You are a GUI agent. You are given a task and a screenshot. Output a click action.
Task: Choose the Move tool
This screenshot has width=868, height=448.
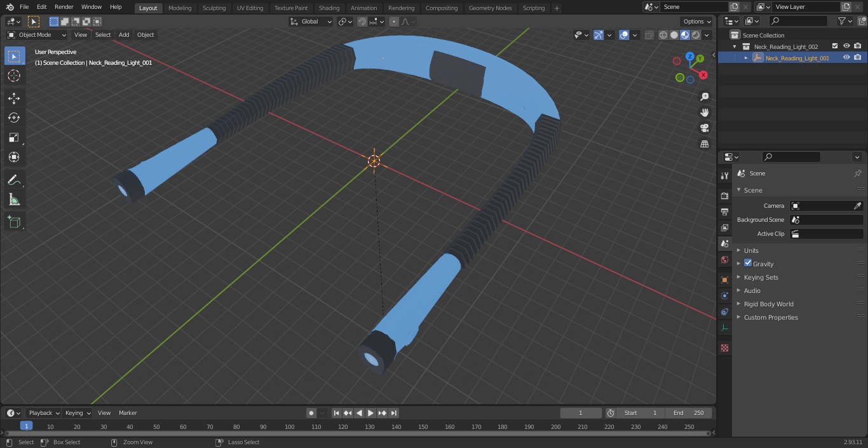(x=14, y=98)
